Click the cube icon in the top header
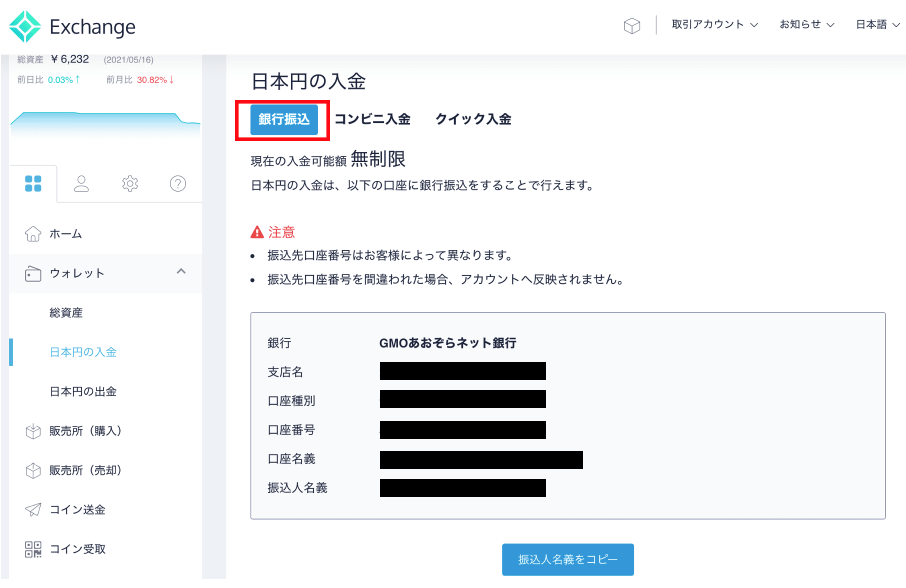The width and height of the screenshot is (906, 588). [x=632, y=24]
